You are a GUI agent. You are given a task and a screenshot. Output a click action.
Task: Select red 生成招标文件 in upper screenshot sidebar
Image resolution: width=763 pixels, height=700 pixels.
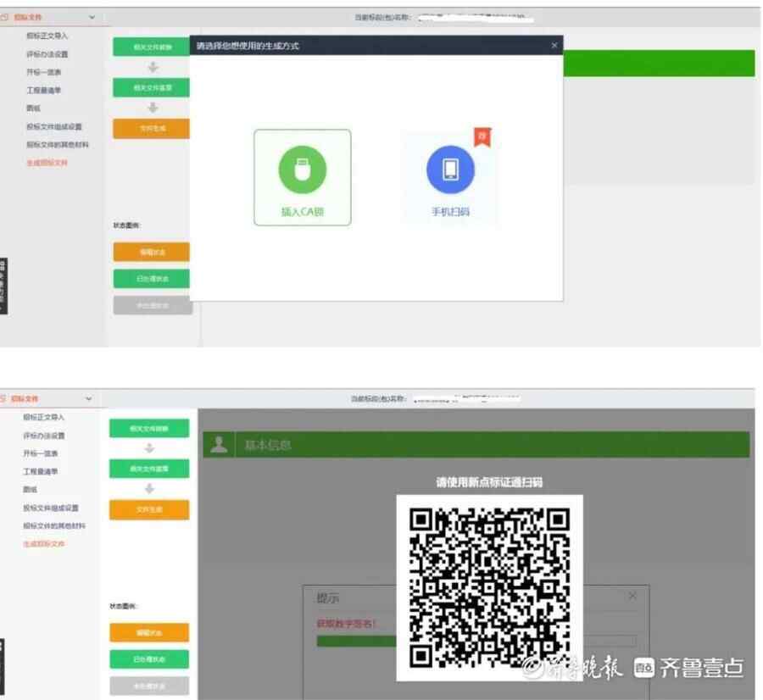pos(47,163)
